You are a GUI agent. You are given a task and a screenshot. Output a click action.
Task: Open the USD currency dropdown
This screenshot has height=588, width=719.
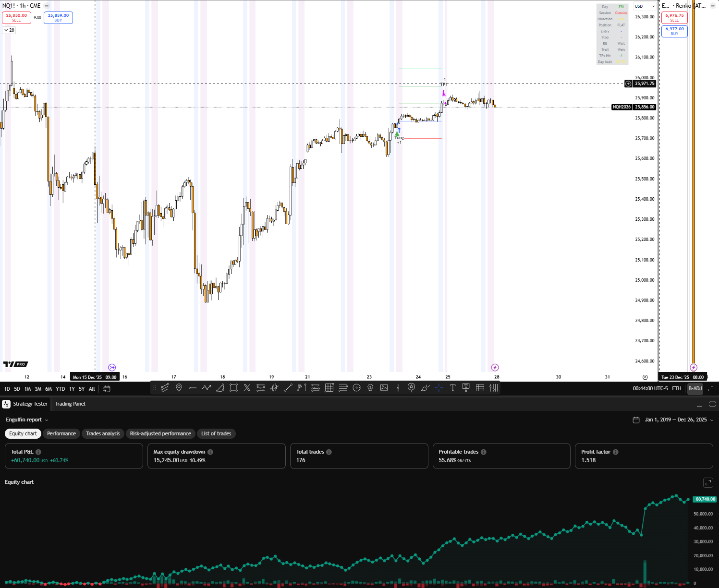[644, 6]
